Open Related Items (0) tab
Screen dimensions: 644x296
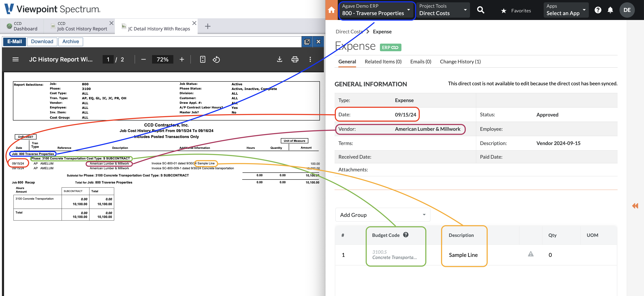coord(383,62)
